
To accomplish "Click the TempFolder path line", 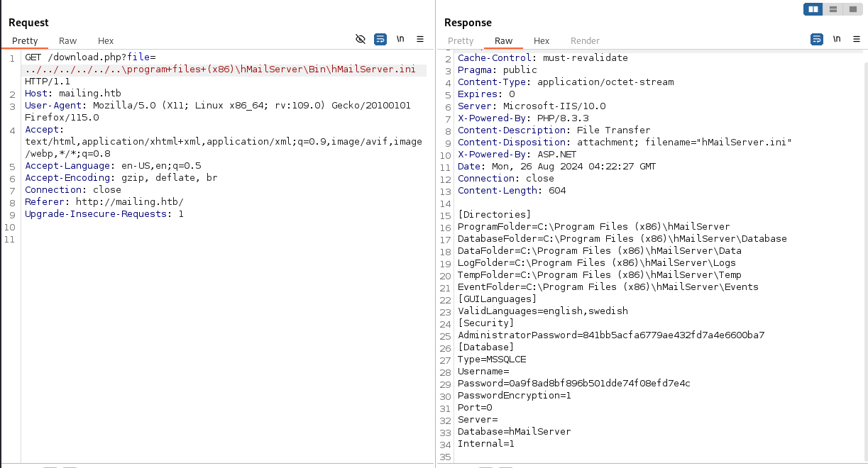I will (x=600, y=275).
